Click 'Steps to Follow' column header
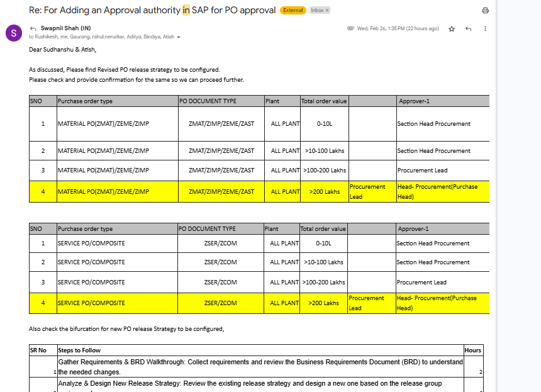Screen dimensions: 541x392 pyautogui.click(x=79, y=350)
